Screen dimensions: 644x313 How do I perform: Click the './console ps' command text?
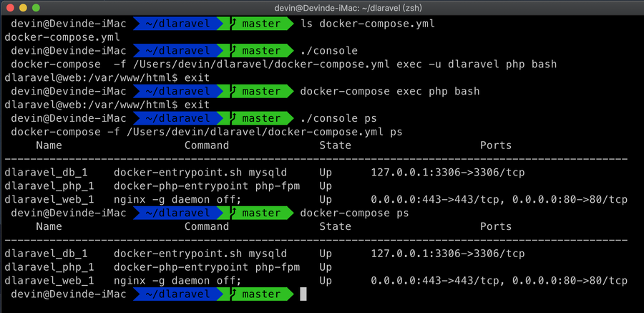click(338, 118)
